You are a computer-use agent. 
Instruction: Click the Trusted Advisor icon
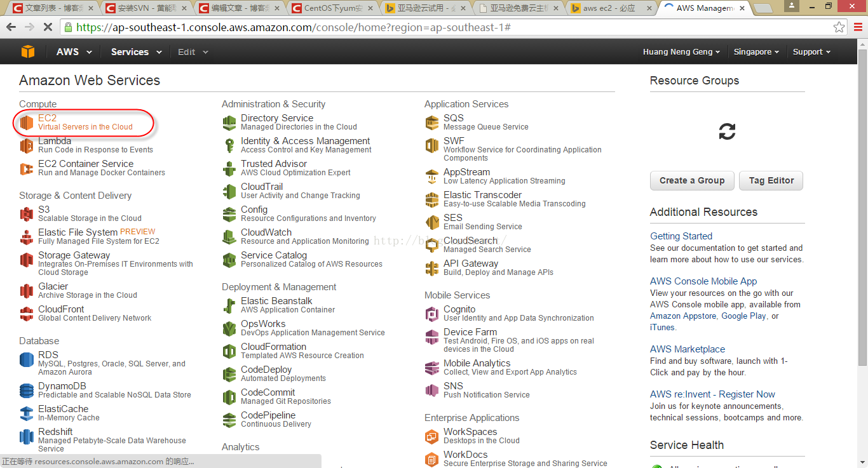[229, 168]
